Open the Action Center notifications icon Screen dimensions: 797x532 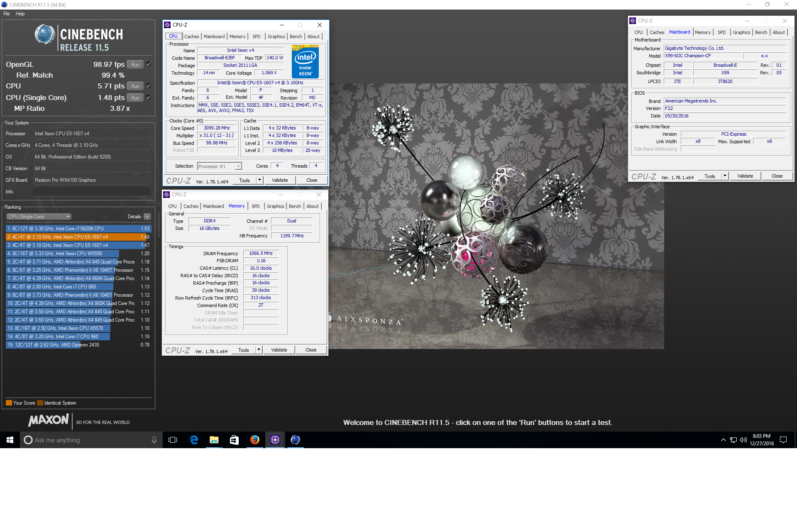click(783, 440)
